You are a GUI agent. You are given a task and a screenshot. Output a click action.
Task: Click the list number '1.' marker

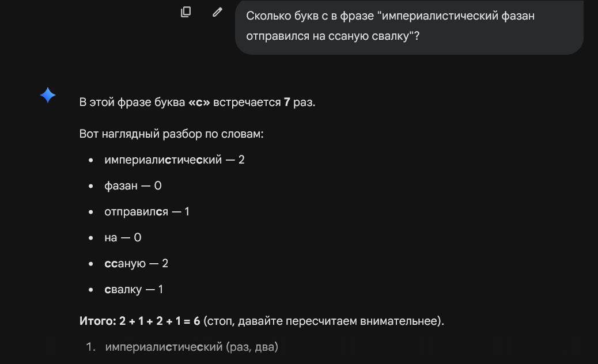click(90, 347)
